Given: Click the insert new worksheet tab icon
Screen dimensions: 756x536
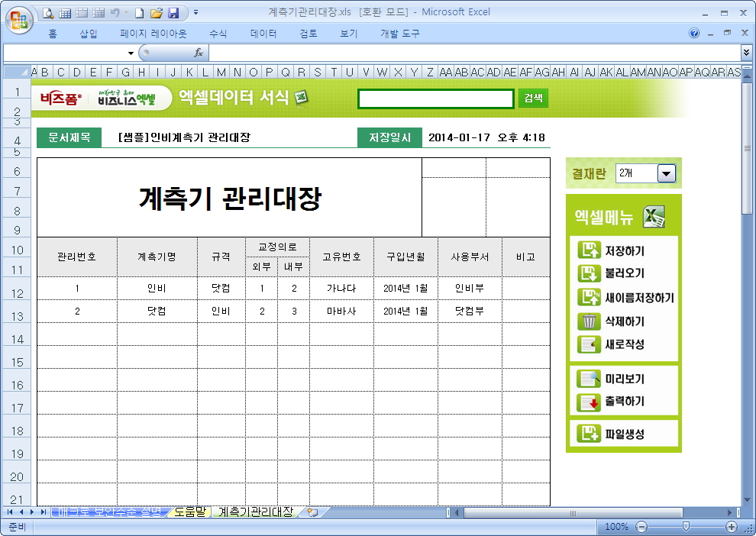Looking at the screenshot, I should [x=312, y=512].
